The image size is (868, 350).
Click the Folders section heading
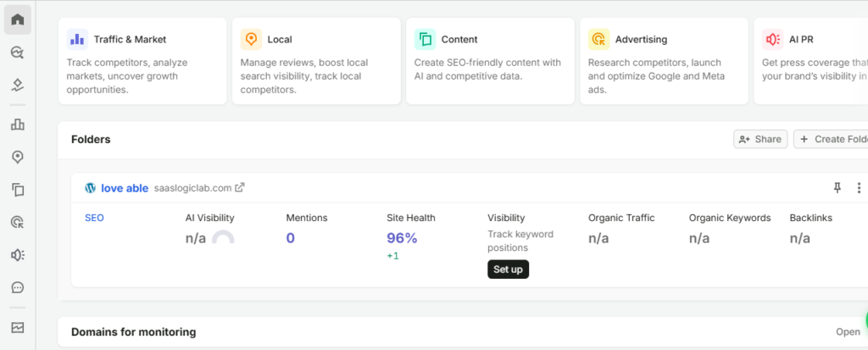point(91,140)
